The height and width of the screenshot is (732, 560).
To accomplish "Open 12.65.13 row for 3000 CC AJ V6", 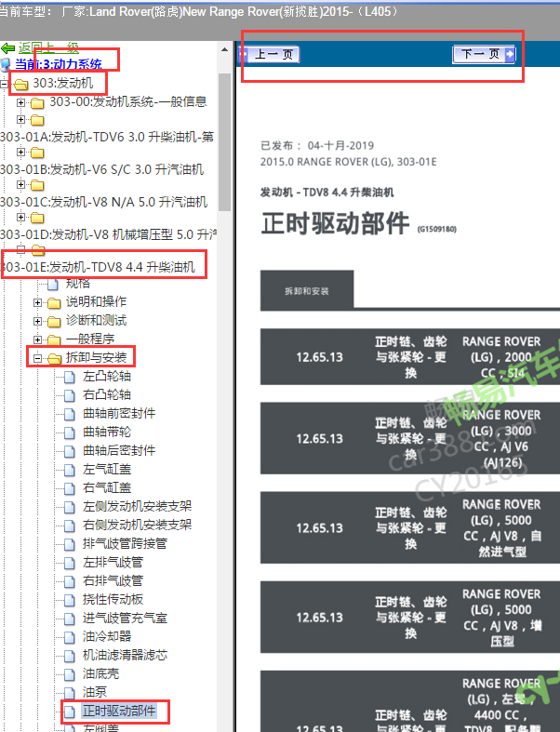I will (410, 438).
